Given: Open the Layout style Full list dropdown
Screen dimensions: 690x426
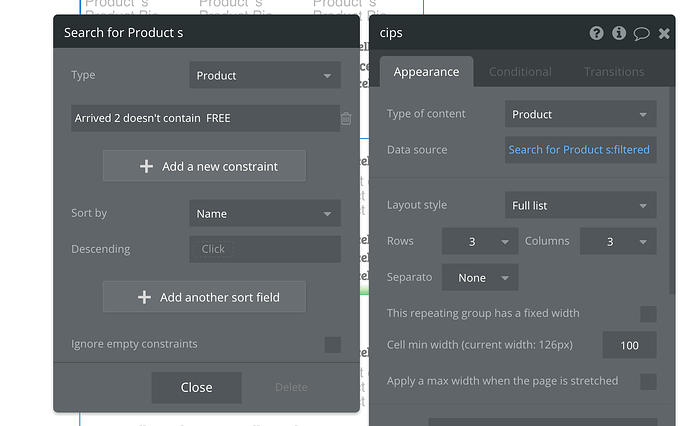Looking at the screenshot, I should coord(581,206).
